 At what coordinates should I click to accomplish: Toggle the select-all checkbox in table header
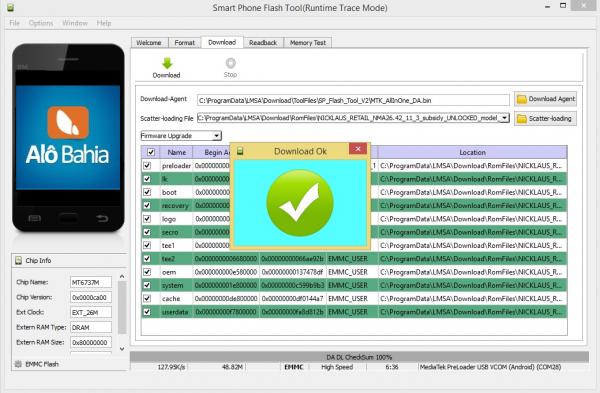[151, 152]
